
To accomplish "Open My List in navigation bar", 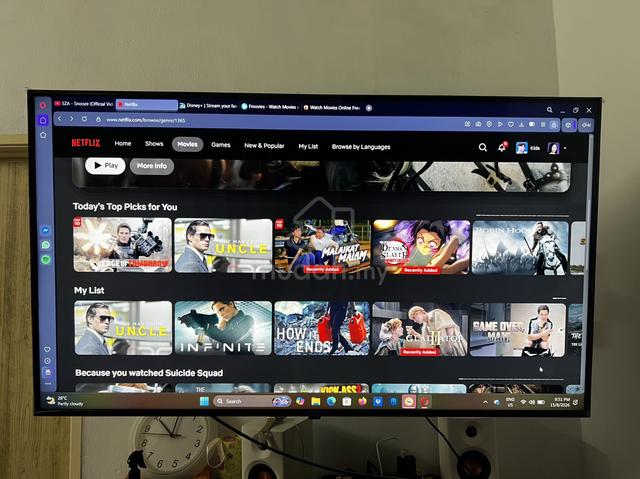I will pos(308,146).
